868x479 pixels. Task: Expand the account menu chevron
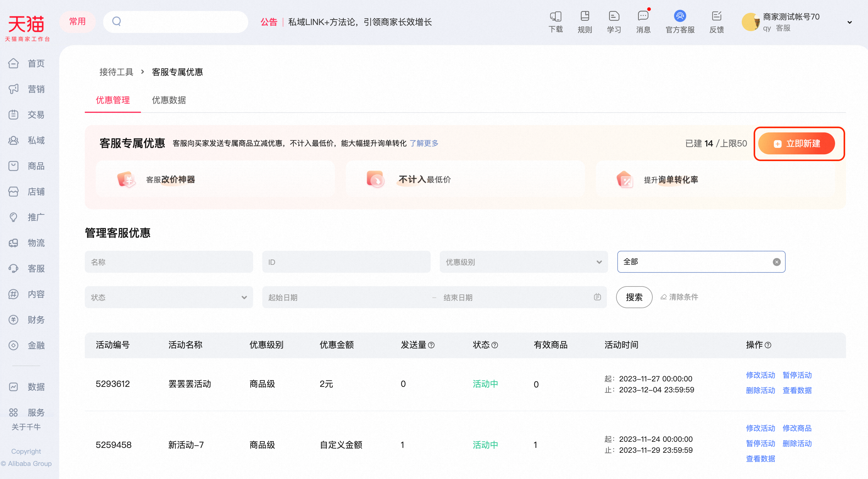(849, 22)
